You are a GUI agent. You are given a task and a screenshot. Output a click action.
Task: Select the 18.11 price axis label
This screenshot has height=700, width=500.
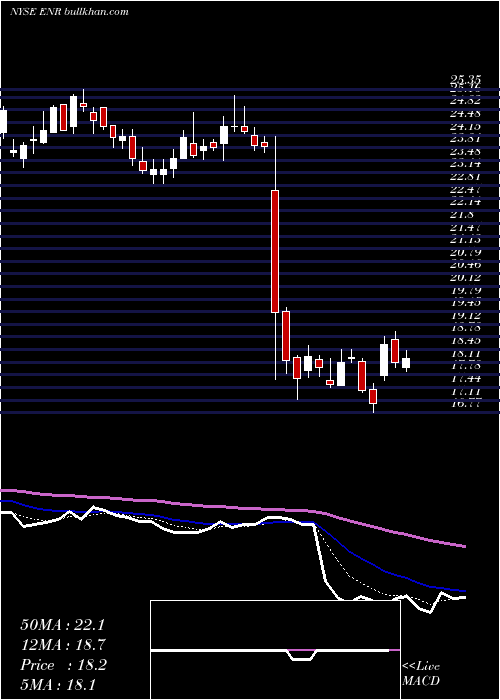pos(465,354)
